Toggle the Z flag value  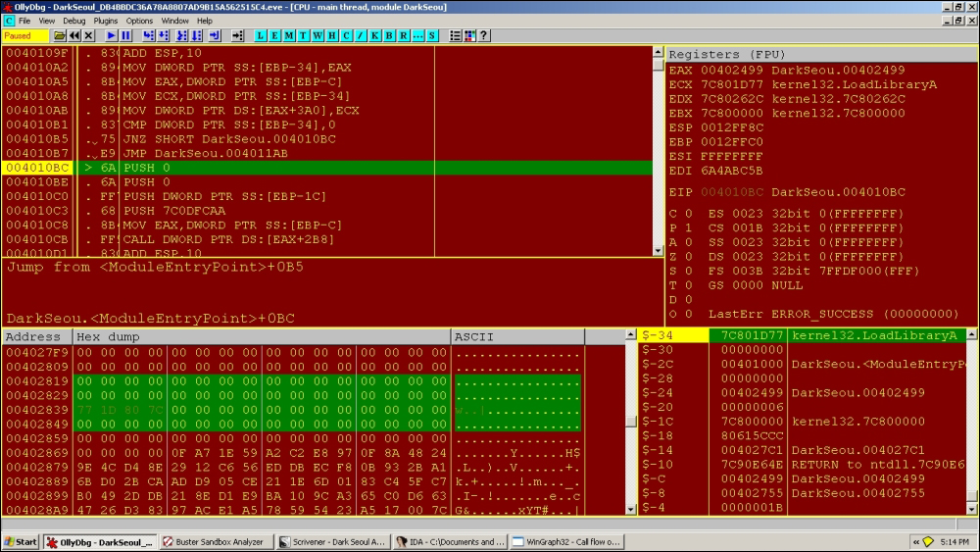pos(688,256)
